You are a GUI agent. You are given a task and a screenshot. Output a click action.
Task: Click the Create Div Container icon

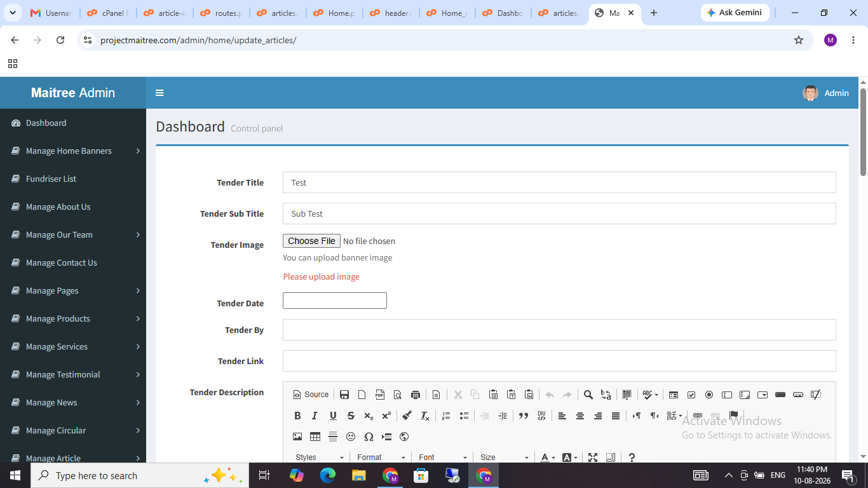(541, 416)
